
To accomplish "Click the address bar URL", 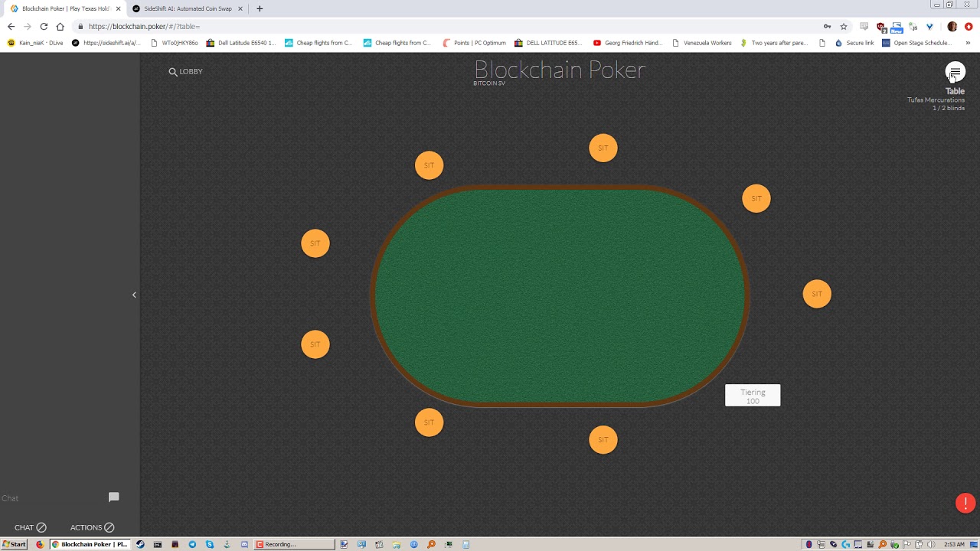I will click(x=144, y=26).
